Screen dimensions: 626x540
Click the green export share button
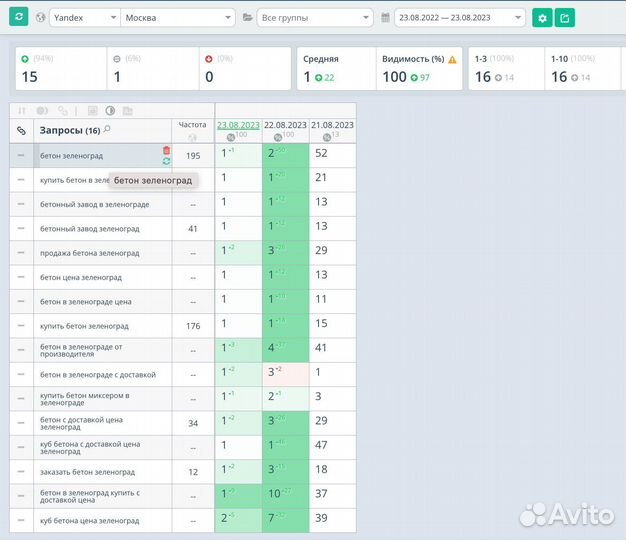click(565, 18)
